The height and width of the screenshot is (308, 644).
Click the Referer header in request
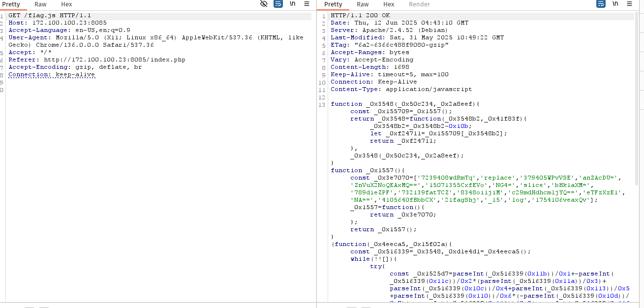[x=96, y=60]
